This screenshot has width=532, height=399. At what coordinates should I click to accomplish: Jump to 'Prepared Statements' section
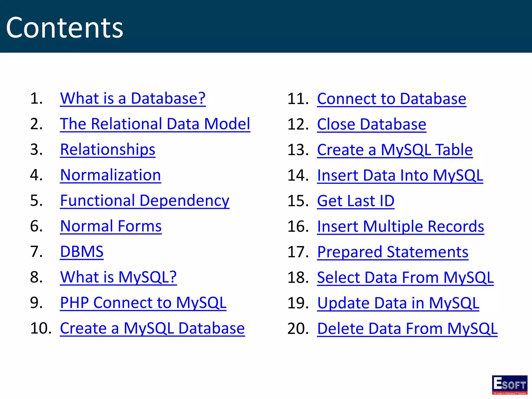[x=393, y=252]
